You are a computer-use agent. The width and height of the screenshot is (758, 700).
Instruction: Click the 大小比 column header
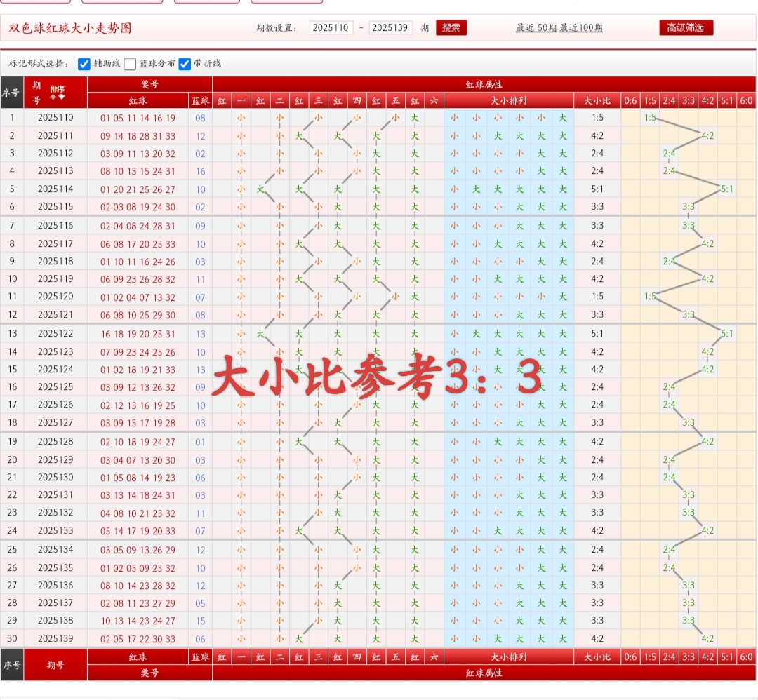click(x=597, y=100)
